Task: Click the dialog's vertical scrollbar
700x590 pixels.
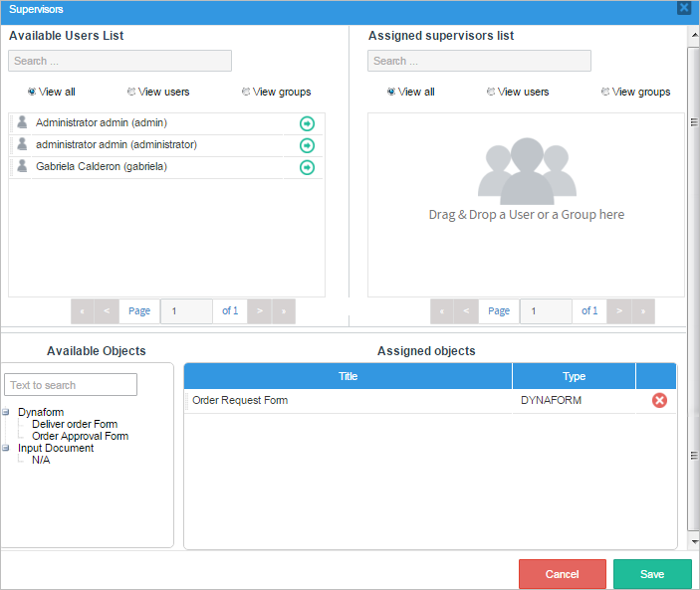Action: coord(693,289)
